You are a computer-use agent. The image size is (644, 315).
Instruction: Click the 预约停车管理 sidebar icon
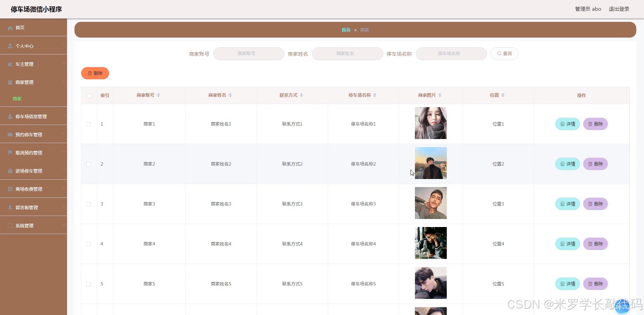[10, 135]
